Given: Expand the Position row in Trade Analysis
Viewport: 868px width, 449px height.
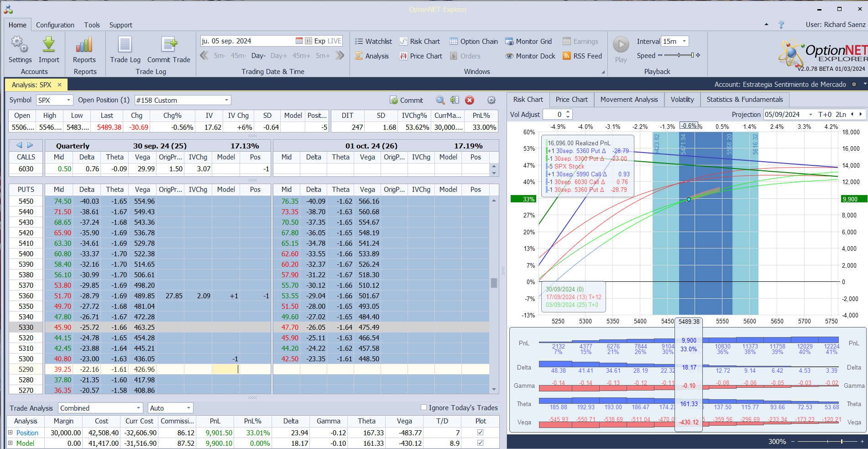Looking at the screenshot, I should point(10,433).
